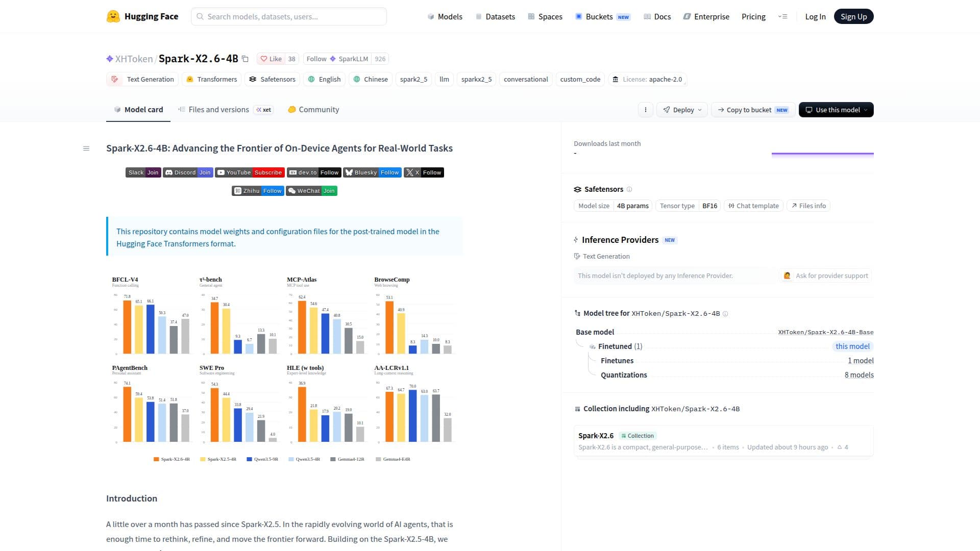Open the Files info link
Screen dimensions: 980x551
[808, 206]
